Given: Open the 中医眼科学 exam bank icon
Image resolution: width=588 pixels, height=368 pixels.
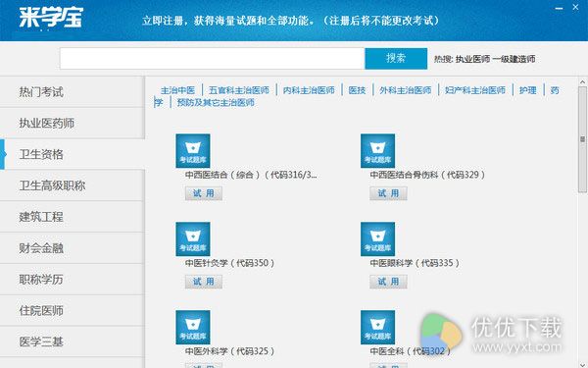Looking at the screenshot, I should [x=377, y=238].
